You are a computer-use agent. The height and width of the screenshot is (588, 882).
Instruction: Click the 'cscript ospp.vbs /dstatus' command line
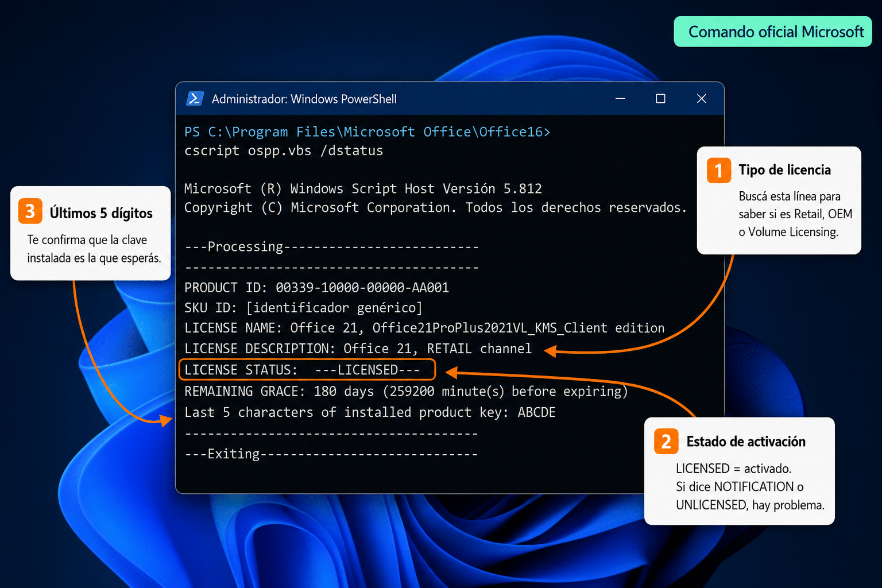pyautogui.click(x=283, y=150)
